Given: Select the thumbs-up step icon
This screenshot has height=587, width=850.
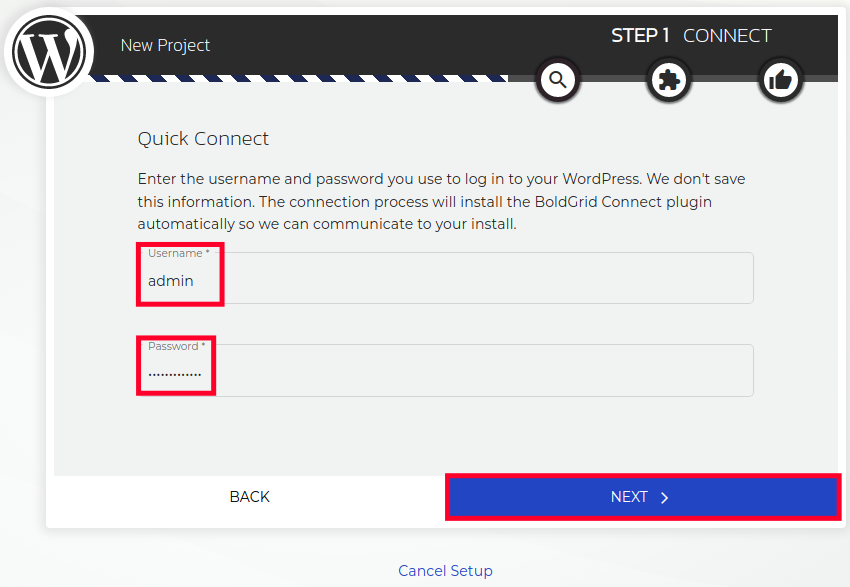Looking at the screenshot, I should [x=781, y=80].
